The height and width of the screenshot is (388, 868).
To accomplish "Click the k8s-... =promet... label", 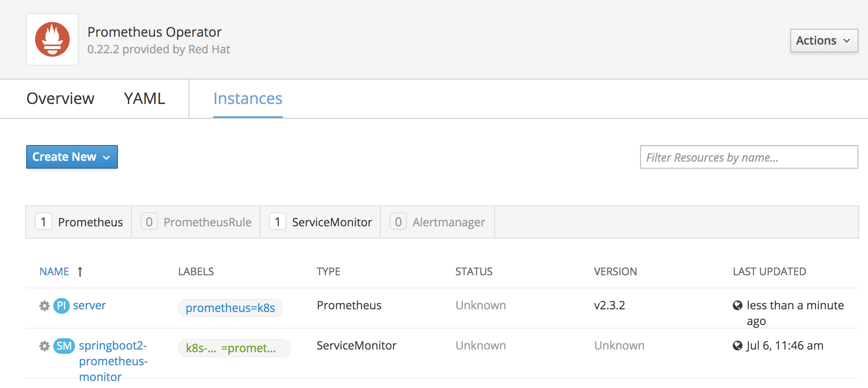I will [x=234, y=348].
